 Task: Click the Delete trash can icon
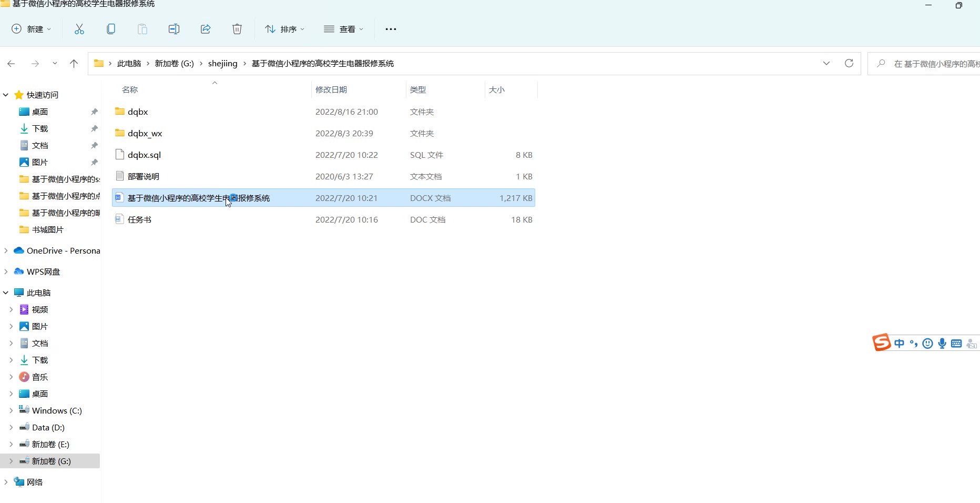(x=237, y=29)
